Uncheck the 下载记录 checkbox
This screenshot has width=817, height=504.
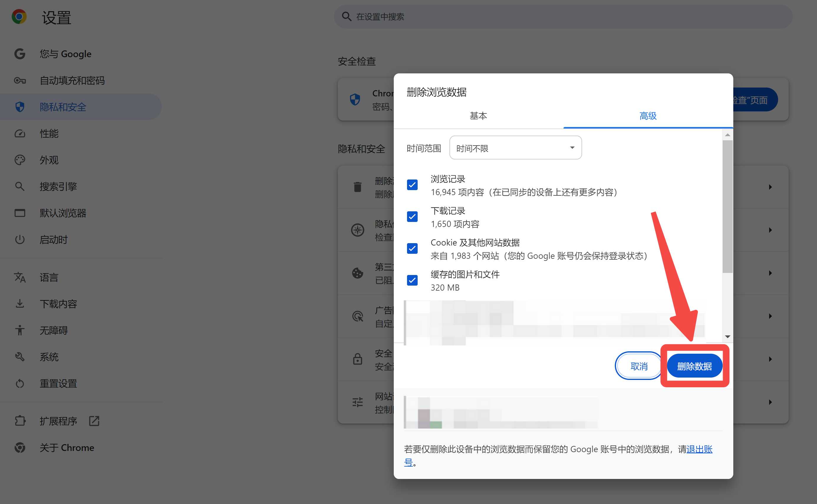tap(412, 217)
